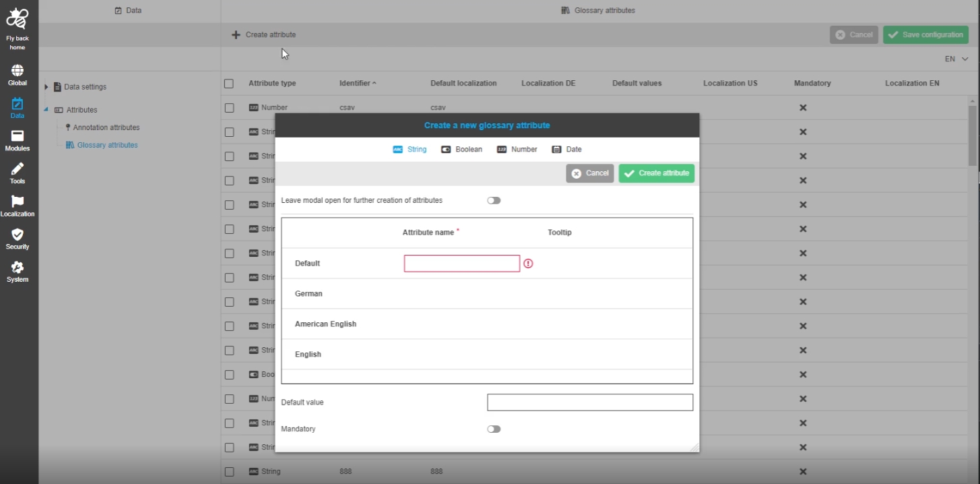
Task: Click Cancel in the modal dialog
Action: 589,173
